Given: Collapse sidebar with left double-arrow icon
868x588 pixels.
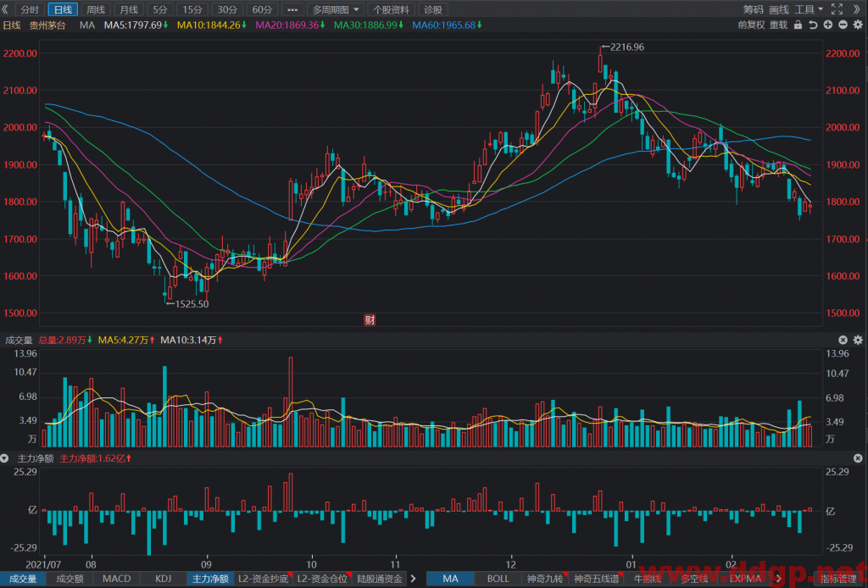Looking at the screenshot, I should 5,9.
